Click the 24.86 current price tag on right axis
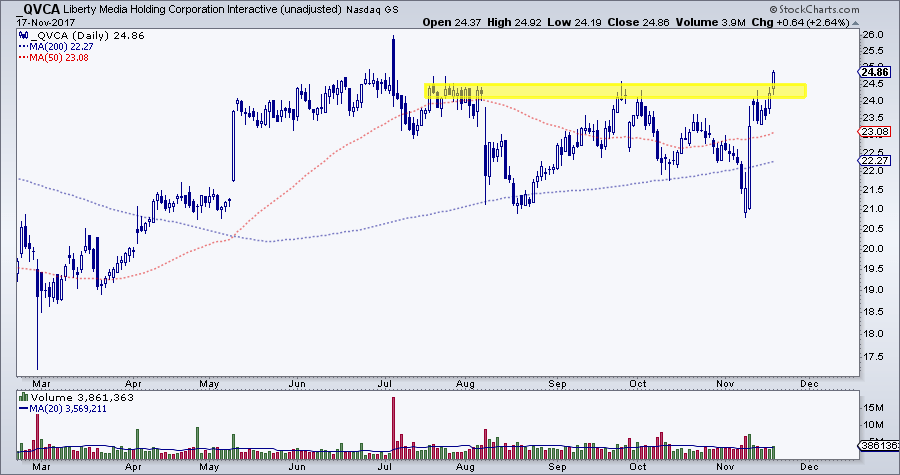 874,72
